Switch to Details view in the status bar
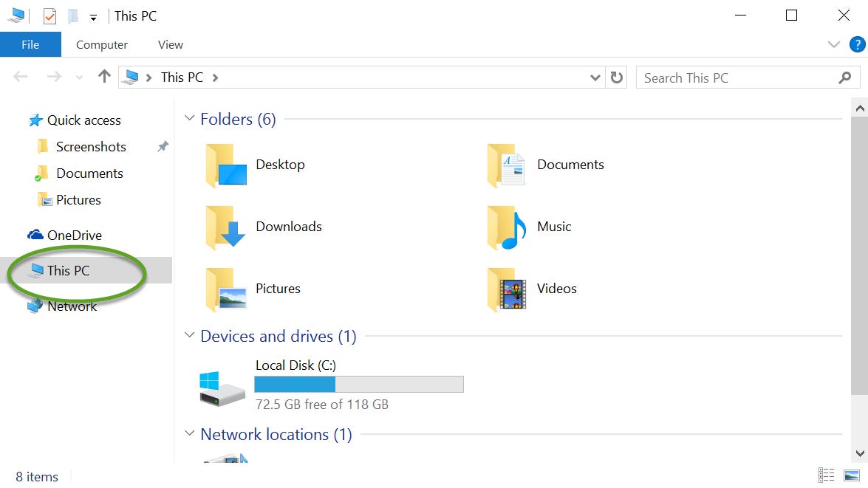The height and width of the screenshot is (488, 868). pyautogui.click(x=827, y=475)
